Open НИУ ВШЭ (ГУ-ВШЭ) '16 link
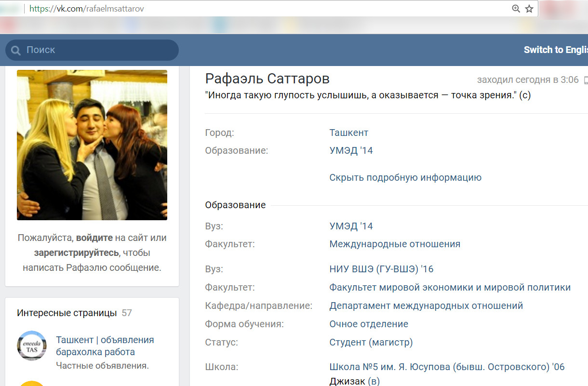This screenshot has width=588, height=386. 382,269
